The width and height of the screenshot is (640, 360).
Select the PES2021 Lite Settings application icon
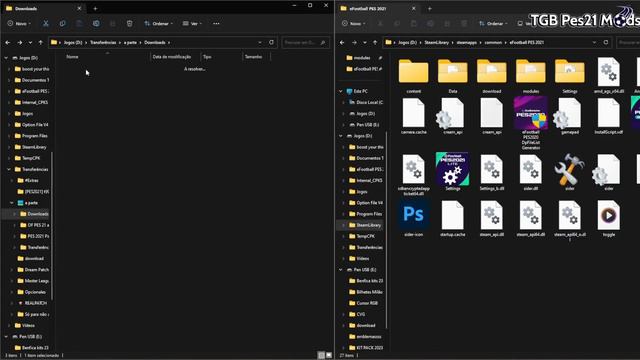[x=452, y=172]
